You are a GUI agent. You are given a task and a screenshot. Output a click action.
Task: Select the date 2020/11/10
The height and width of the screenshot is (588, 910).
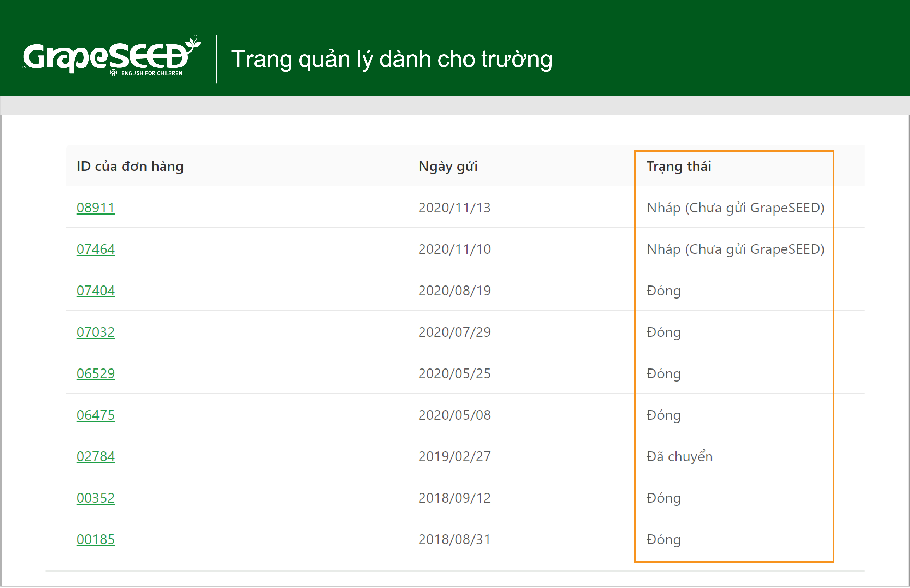pos(454,249)
